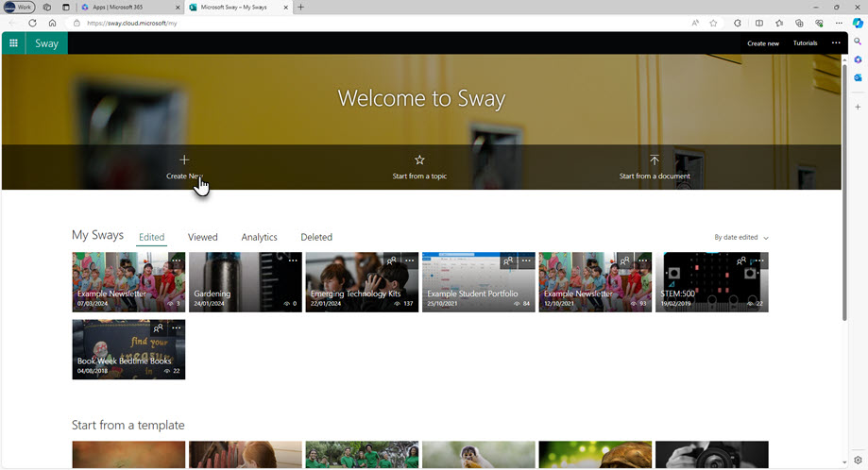Image resolution: width=868 pixels, height=470 pixels.
Task: Open the Emerging Technology Kits Sway
Action: click(362, 282)
